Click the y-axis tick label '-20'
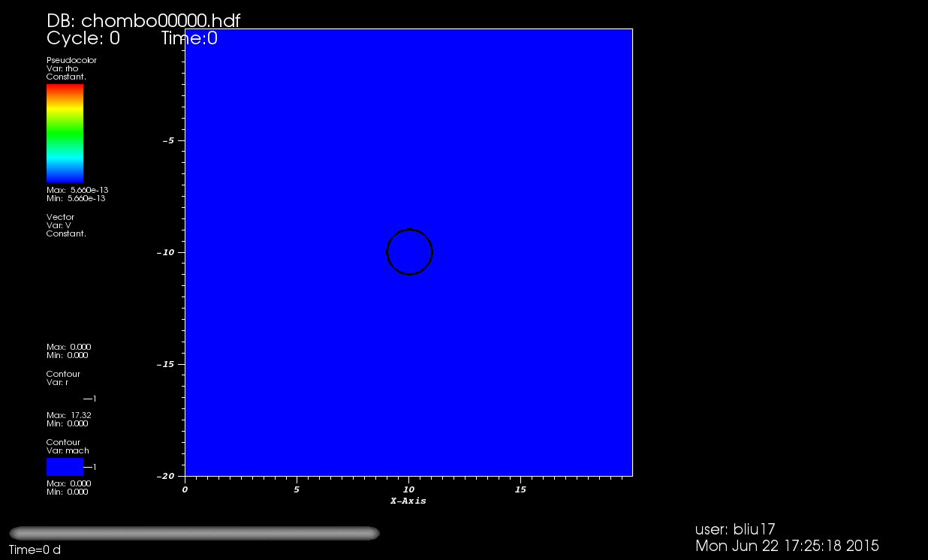The image size is (928, 560). pyautogui.click(x=165, y=476)
